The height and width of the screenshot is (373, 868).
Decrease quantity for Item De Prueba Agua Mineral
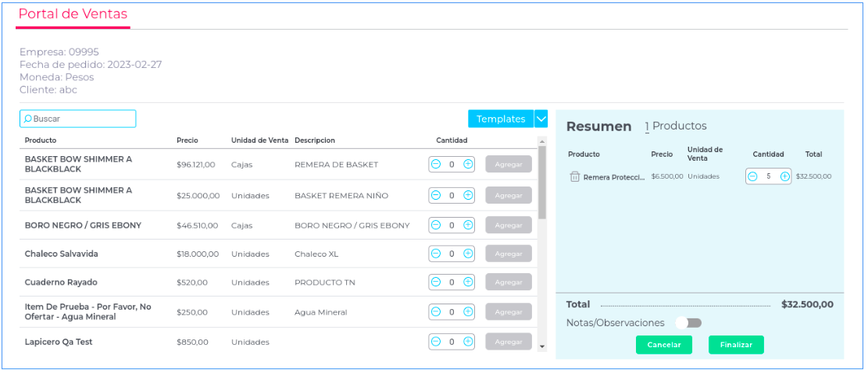[x=436, y=312]
